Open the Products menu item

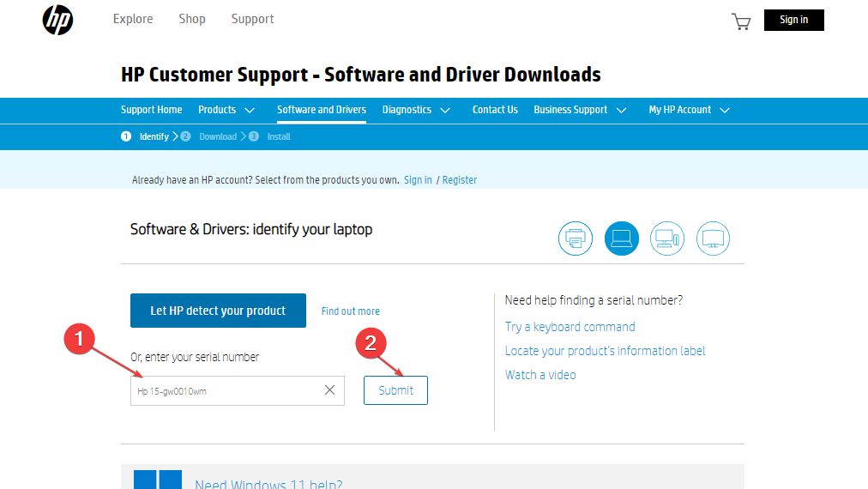(x=217, y=110)
